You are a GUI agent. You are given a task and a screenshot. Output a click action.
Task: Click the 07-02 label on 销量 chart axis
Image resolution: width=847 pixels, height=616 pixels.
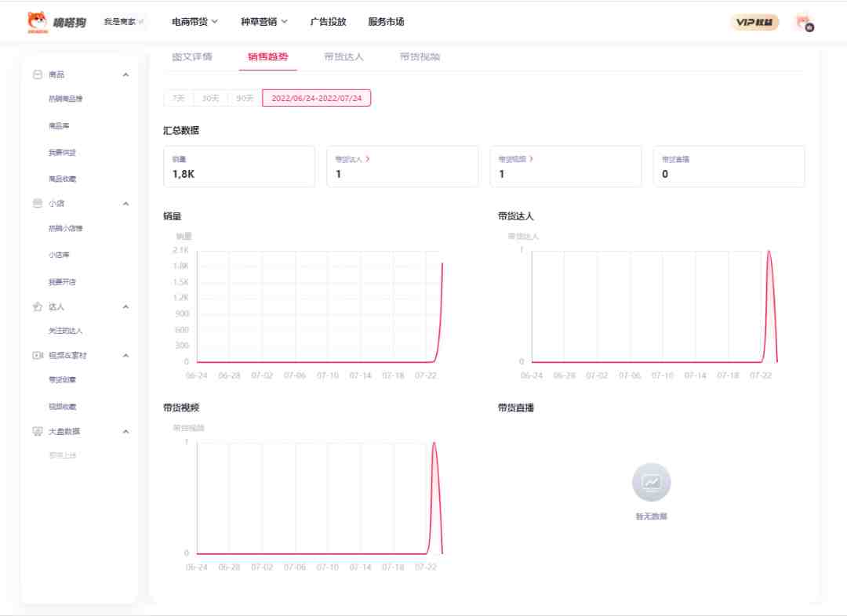[x=262, y=375]
